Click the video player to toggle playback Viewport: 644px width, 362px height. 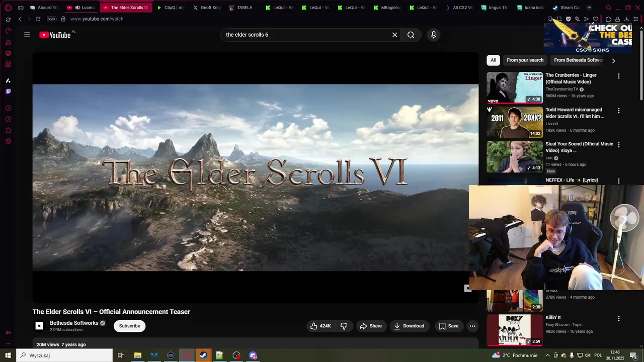pyautogui.click(x=256, y=177)
